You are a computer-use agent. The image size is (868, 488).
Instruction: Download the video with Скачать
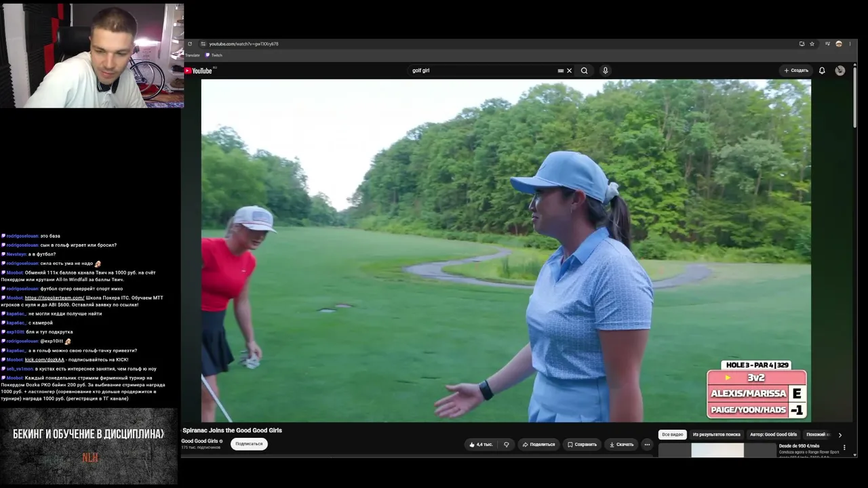(x=621, y=445)
